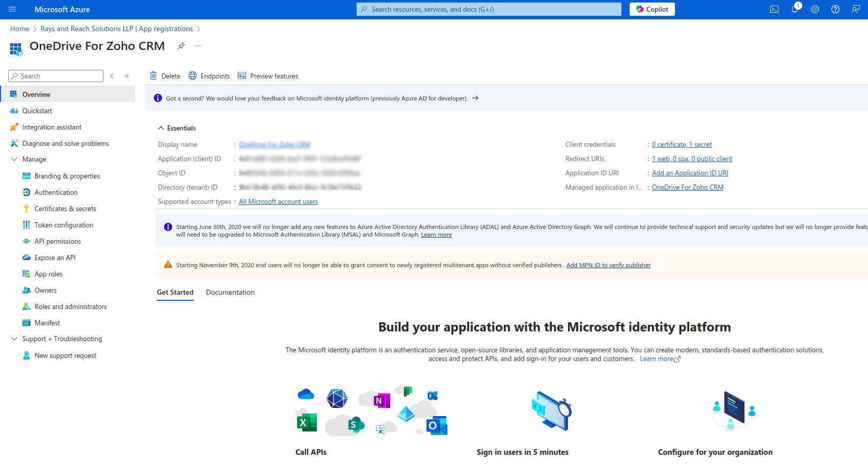The width and height of the screenshot is (868, 464).
Task: Open portal settings gear
Action: point(815,9)
